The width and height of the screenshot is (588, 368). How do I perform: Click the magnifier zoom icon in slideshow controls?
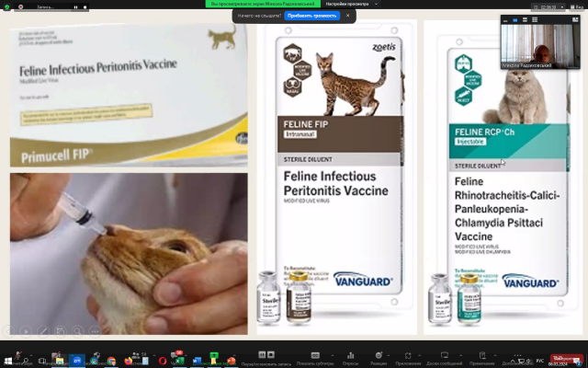click(76, 331)
